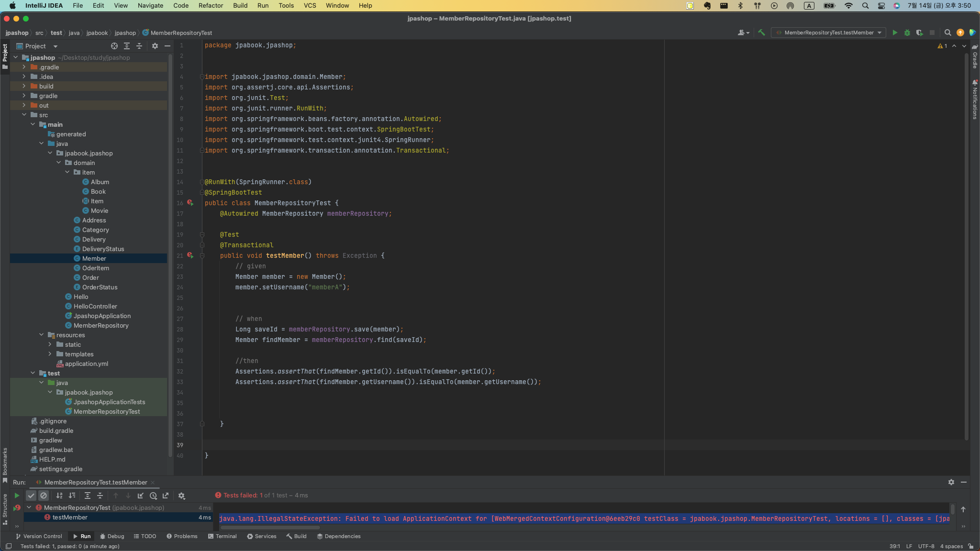Image resolution: width=980 pixels, height=551 pixels.
Task: Click LF line separator in status bar
Action: pyautogui.click(x=909, y=546)
